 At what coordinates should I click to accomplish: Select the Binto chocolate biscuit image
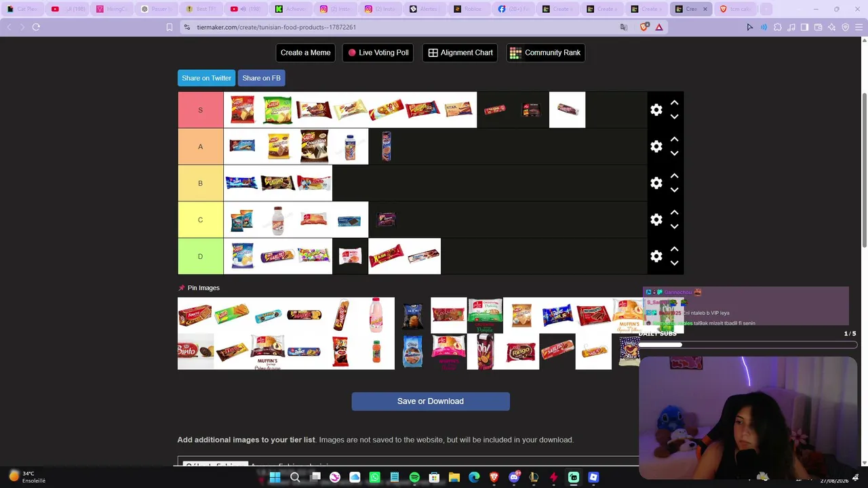(x=195, y=352)
